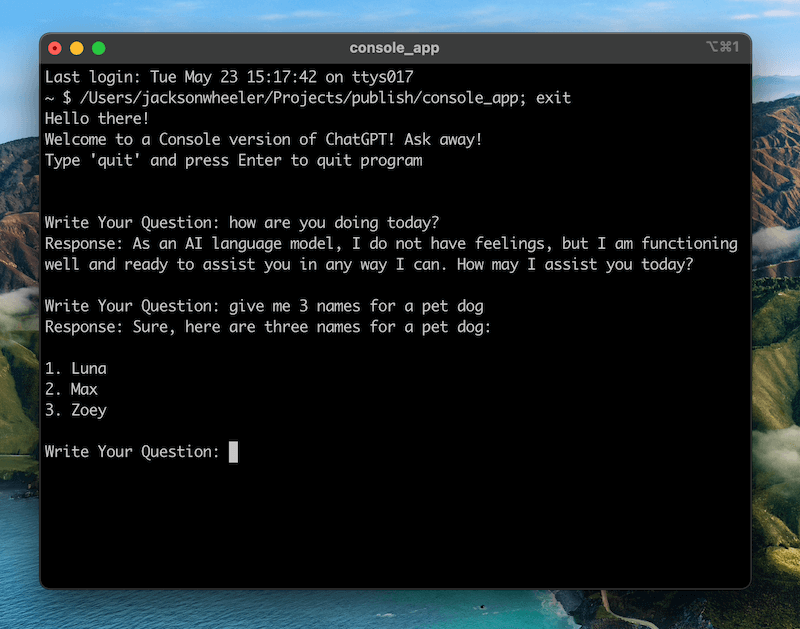800x629 pixels.
Task: Click list item '2. Max'
Action: pos(71,390)
